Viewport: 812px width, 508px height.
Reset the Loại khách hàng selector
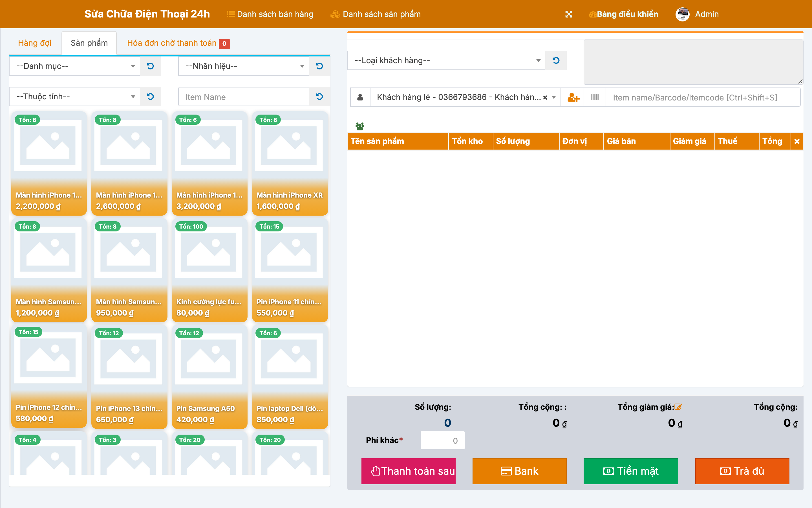coord(556,60)
